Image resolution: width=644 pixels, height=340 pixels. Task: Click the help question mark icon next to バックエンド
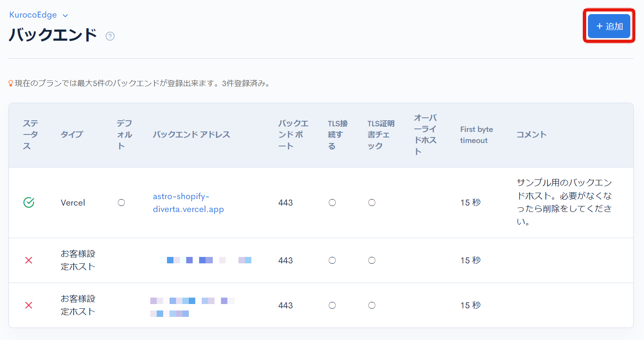click(110, 36)
